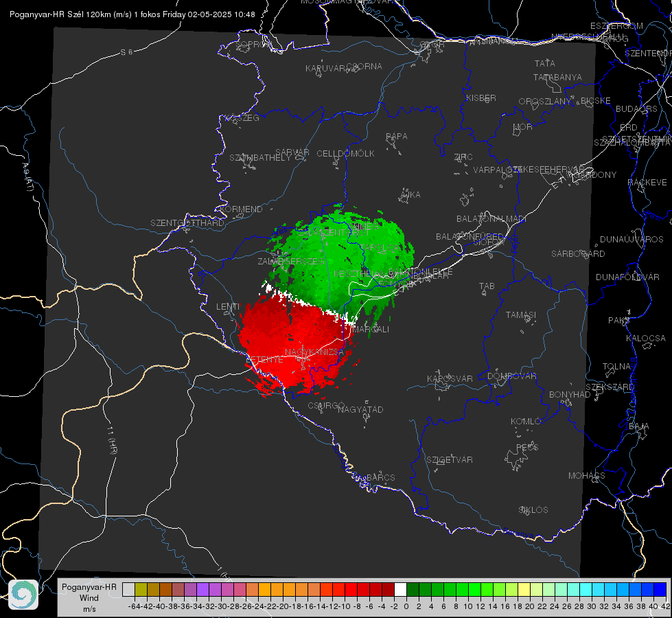Click the MÓR town label

pos(523,127)
